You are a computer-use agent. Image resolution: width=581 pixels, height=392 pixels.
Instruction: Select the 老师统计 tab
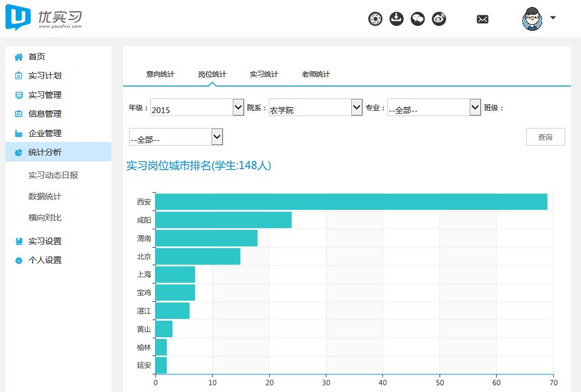coord(316,74)
